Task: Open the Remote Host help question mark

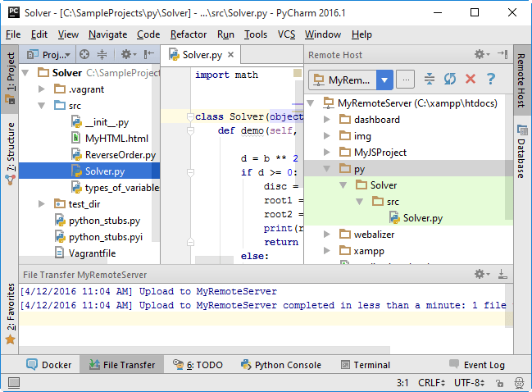Action: pyautogui.click(x=491, y=80)
